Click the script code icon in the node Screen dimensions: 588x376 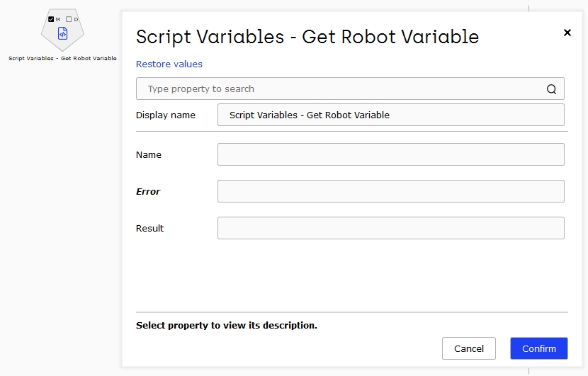[x=62, y=33]
